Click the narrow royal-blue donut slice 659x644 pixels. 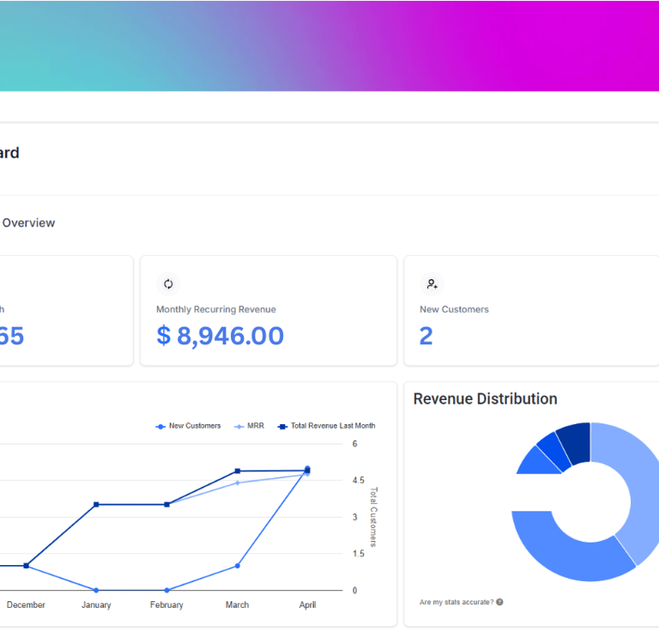coord(553,453)
